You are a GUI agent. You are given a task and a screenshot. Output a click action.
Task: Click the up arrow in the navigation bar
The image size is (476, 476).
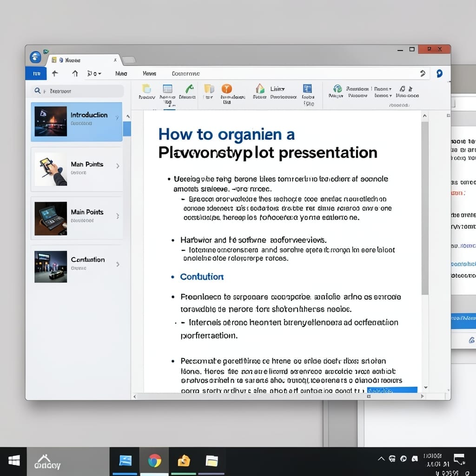[x=75, y=73]
